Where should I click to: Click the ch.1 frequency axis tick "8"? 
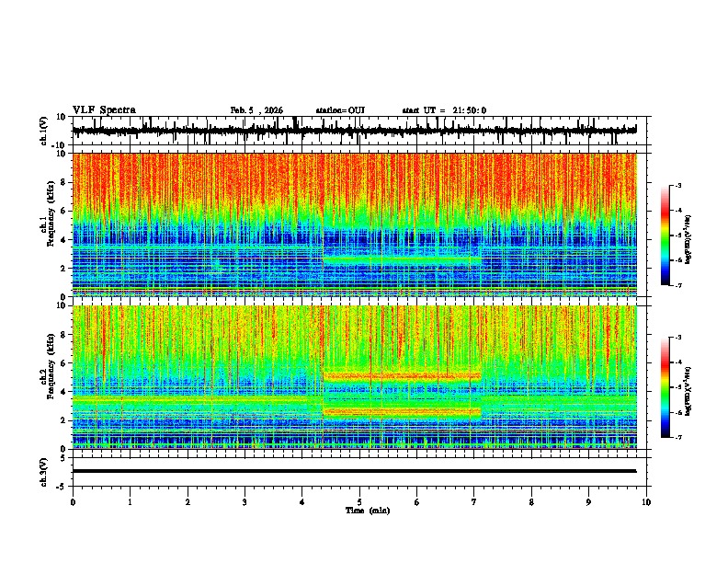(x=64, y=182)
